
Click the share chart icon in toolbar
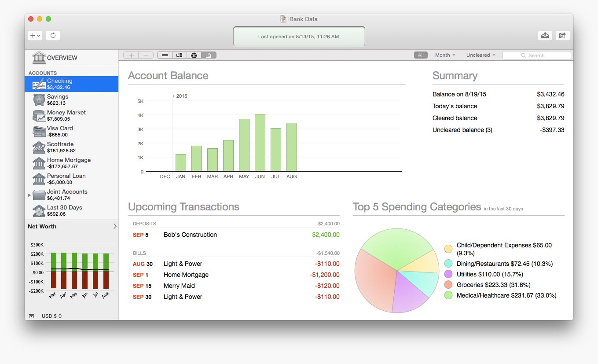(x=562, y=36)
